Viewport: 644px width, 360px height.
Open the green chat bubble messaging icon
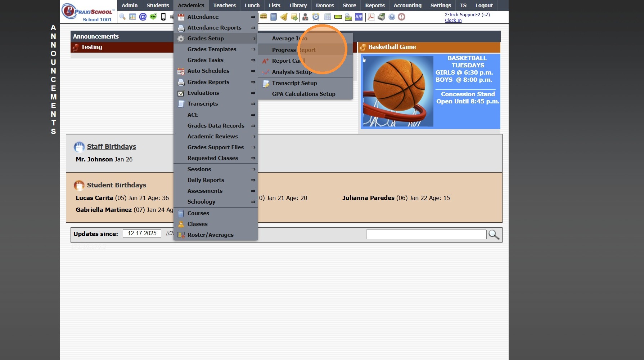coord(153,17)
